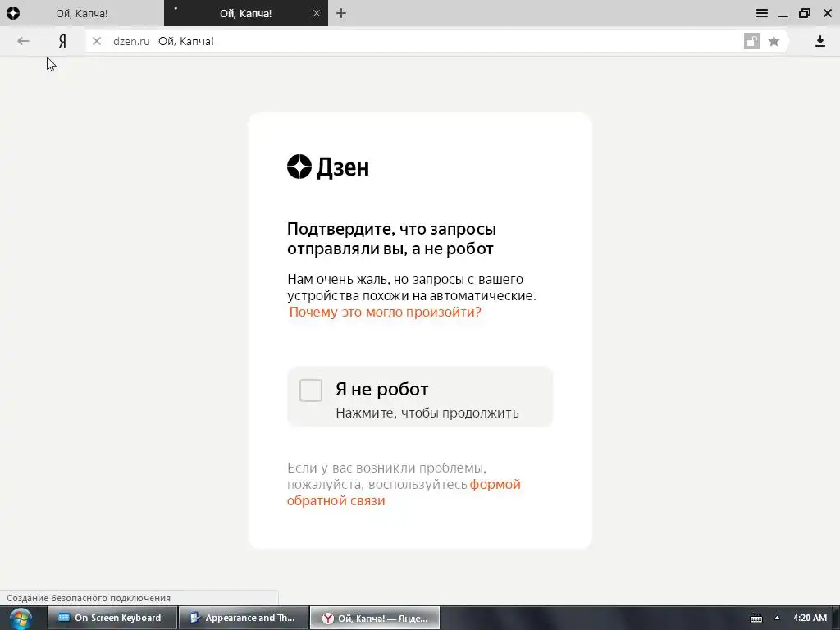Toggle the reader/protect icon in address bar
Image resolution: width=840 pixels, height=630 pixels.
tap(752, 41)
